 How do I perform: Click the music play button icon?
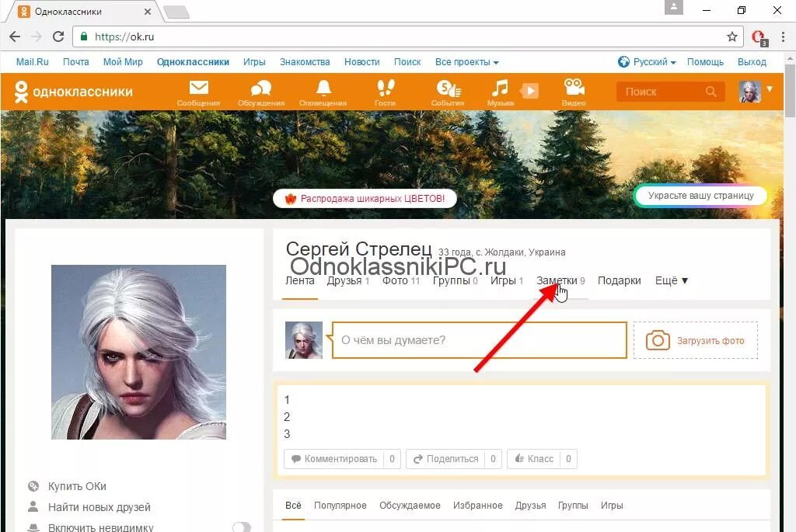point(529,91)
